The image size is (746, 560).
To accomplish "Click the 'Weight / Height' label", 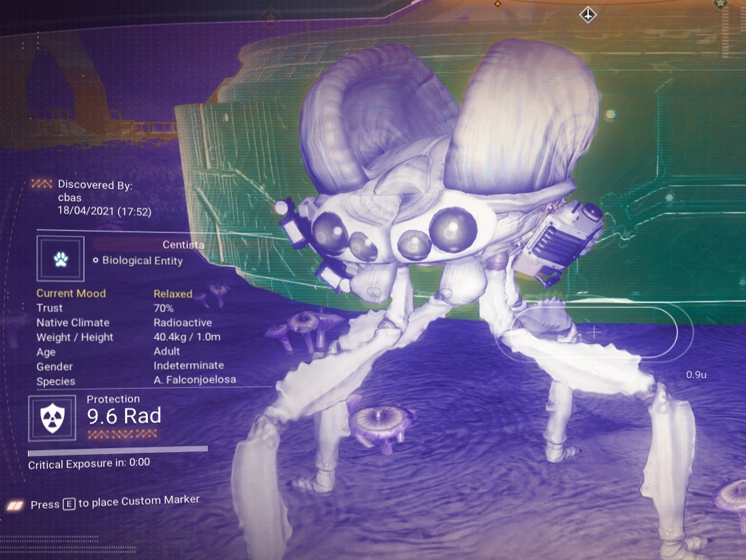I will coord(75,338).
